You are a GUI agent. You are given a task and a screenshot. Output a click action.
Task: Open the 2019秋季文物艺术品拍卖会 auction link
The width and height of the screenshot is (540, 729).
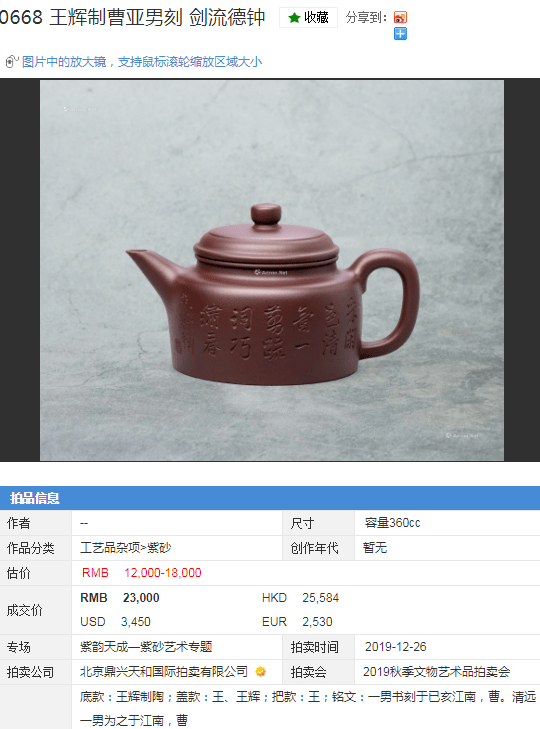click(x=437, y=671)
